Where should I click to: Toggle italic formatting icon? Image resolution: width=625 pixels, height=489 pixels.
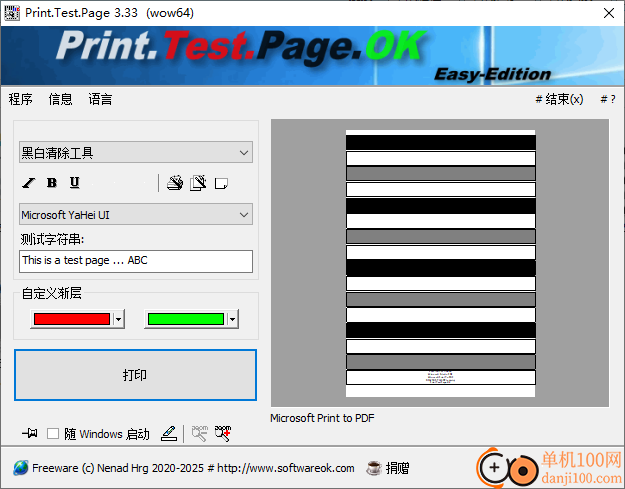pyautogui.click(x=29, y=183)
